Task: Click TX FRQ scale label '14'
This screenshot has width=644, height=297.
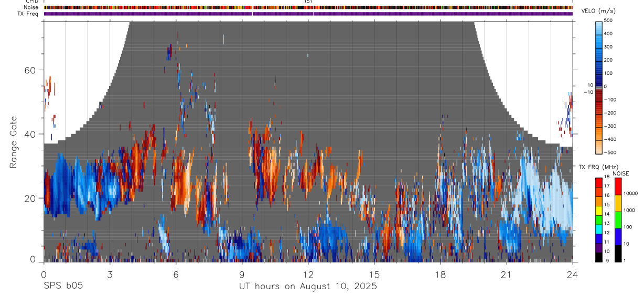Action: (607, 214)
